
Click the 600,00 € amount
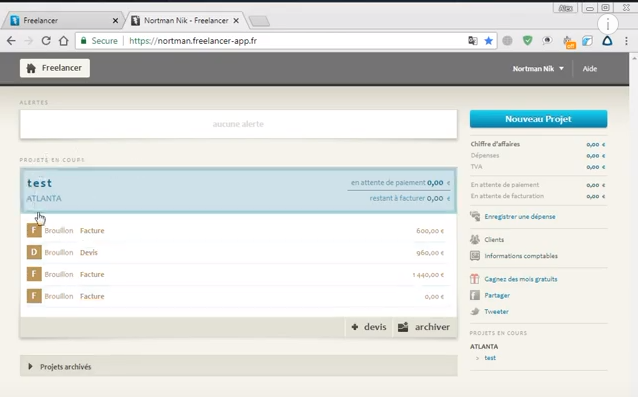pyautogui.click(x=430, y=231)
